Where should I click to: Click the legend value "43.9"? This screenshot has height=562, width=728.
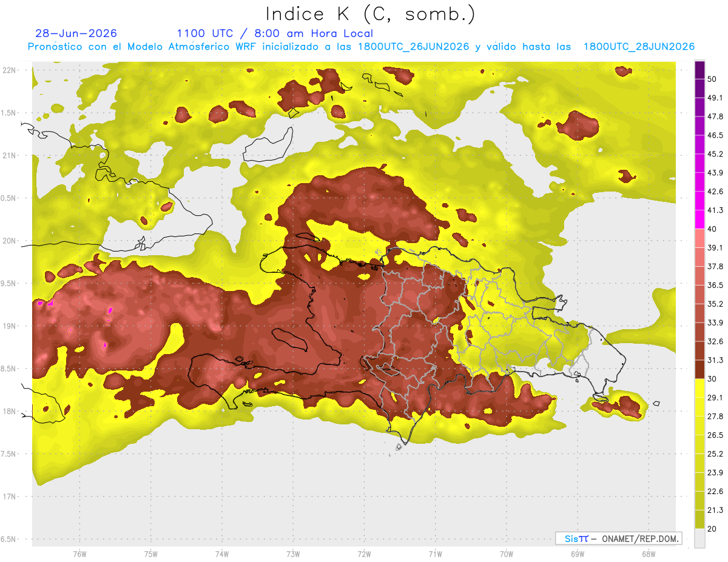coord(715,173)
